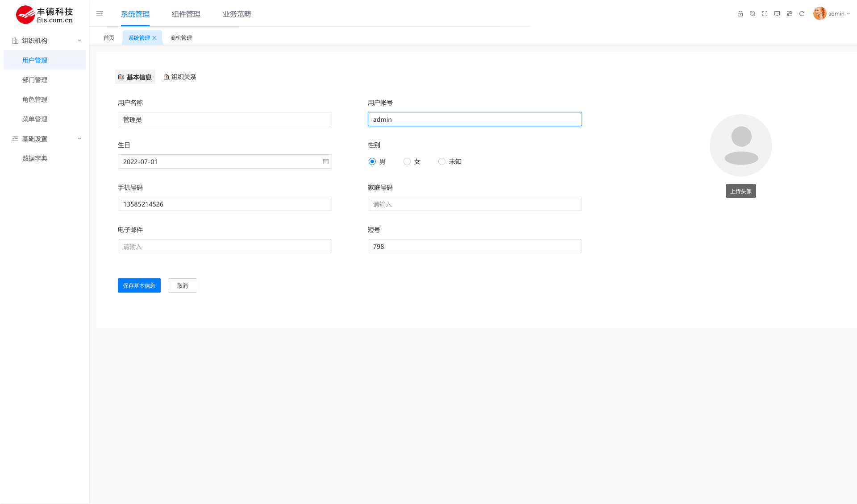Image resolution: width=857 pixels, height=504 pixels.
Task: Focus the 家庭号码 input field
Action: [475, 204]
